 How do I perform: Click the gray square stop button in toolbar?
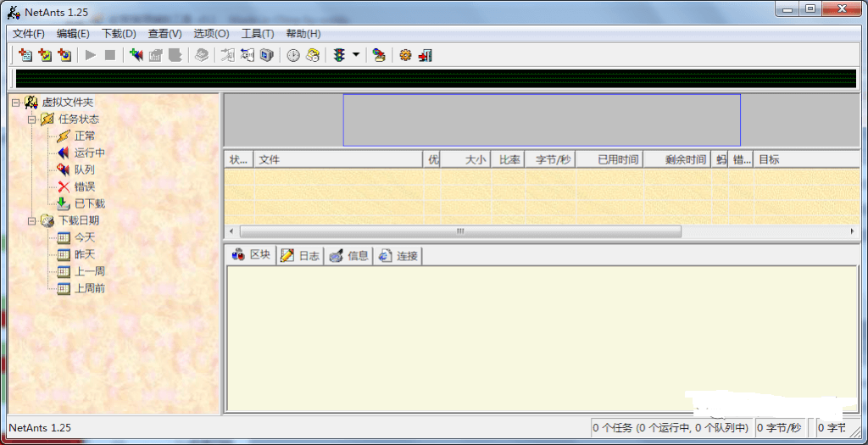click(x=110, y=55)
